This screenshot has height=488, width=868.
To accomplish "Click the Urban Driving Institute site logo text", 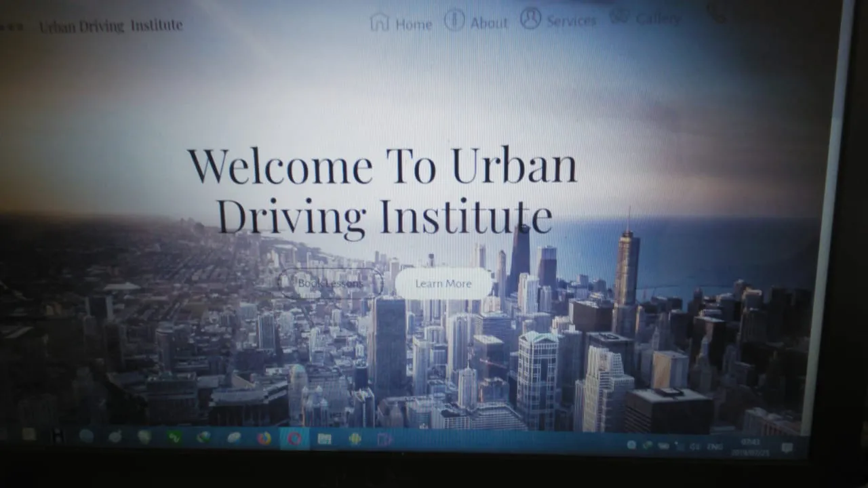I will pyautogui.click(x=111, y=26).
